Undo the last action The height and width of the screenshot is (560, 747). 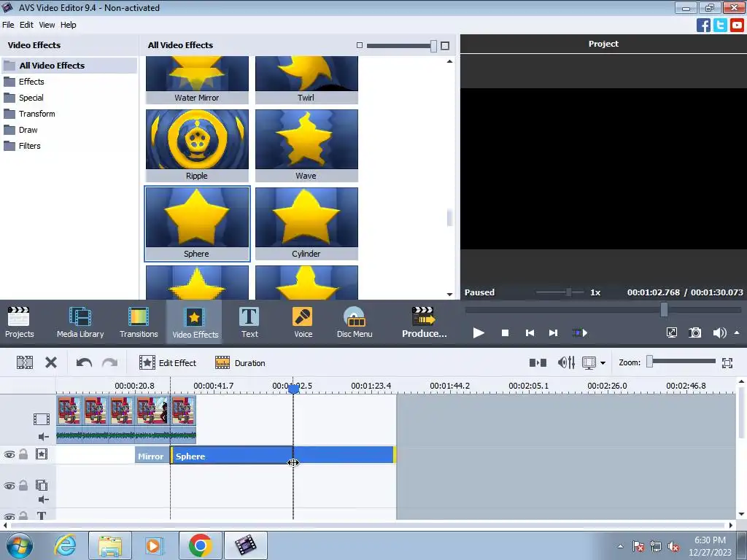[x=84, y=363]
